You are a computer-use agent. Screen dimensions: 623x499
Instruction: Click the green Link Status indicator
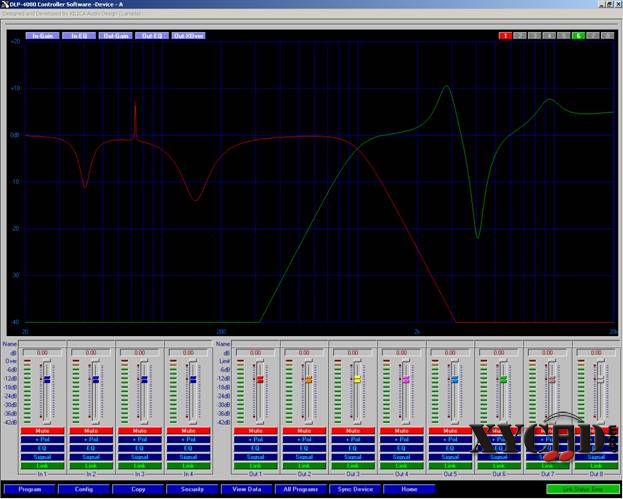point(583,489)
